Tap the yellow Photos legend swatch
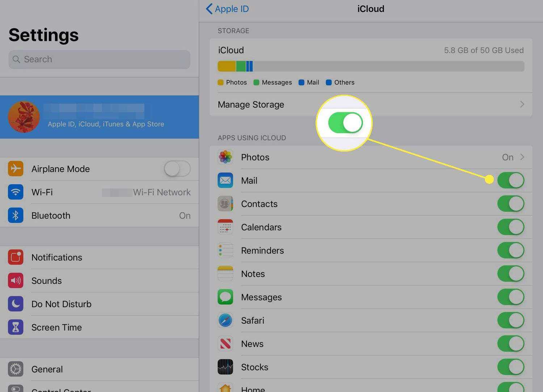543x392 pixels. click(x=220, y=83)
